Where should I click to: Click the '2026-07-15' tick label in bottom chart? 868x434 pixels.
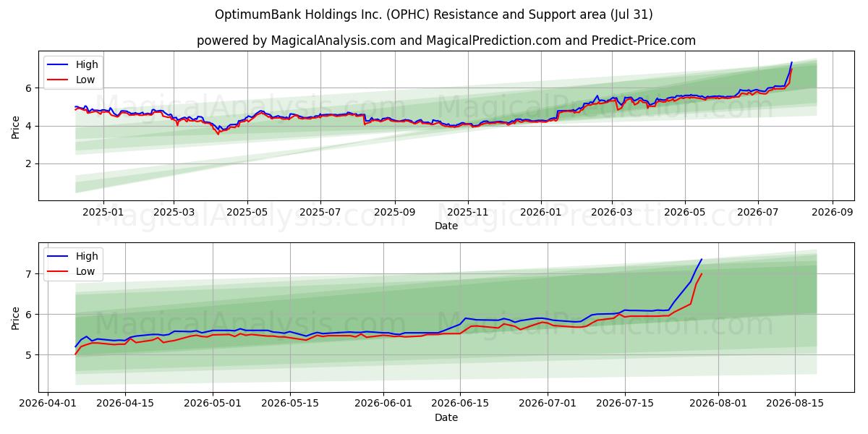[x=624, y=404]
